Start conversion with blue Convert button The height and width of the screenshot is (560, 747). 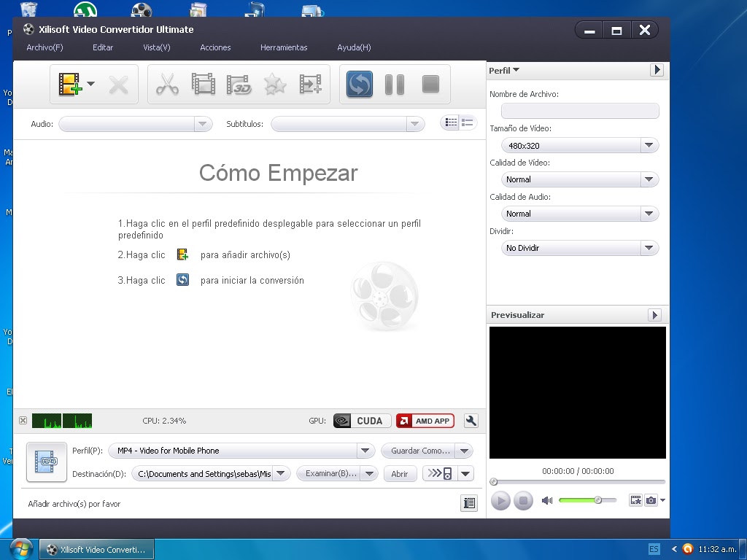point(360,85)
